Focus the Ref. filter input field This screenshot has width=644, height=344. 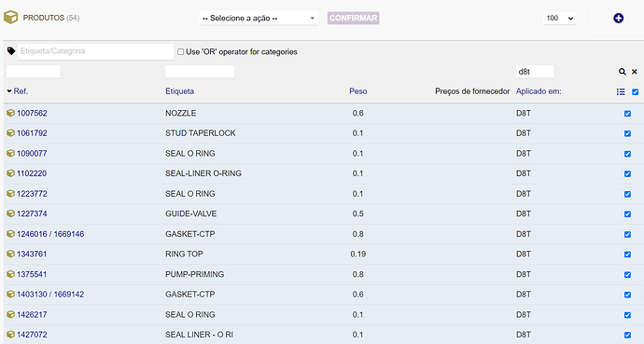click(34, 72)
